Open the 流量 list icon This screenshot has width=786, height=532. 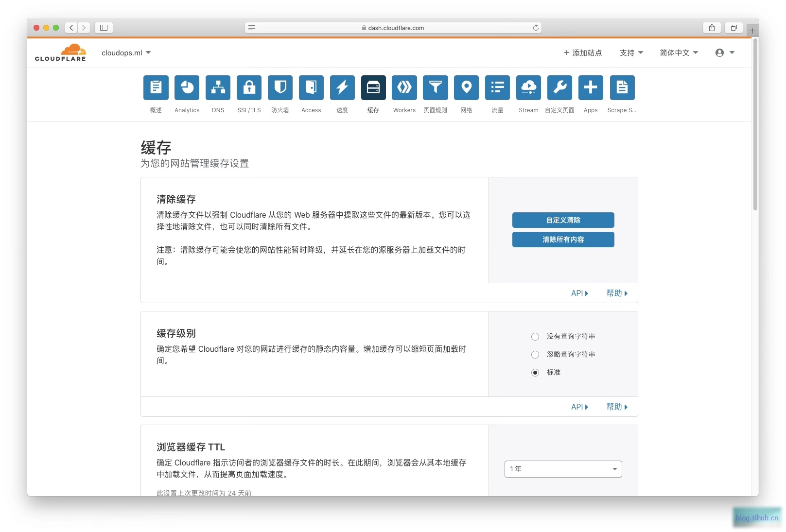(x=497, y=87)
